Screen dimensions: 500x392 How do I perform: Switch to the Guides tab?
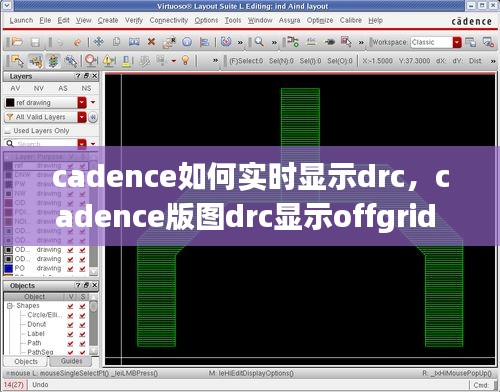point(71,361)
